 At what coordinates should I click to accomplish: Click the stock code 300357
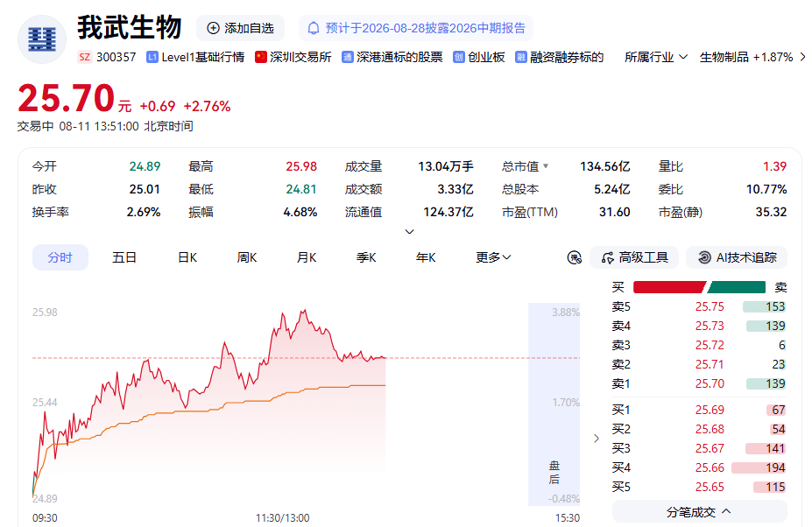pos(116,57)
